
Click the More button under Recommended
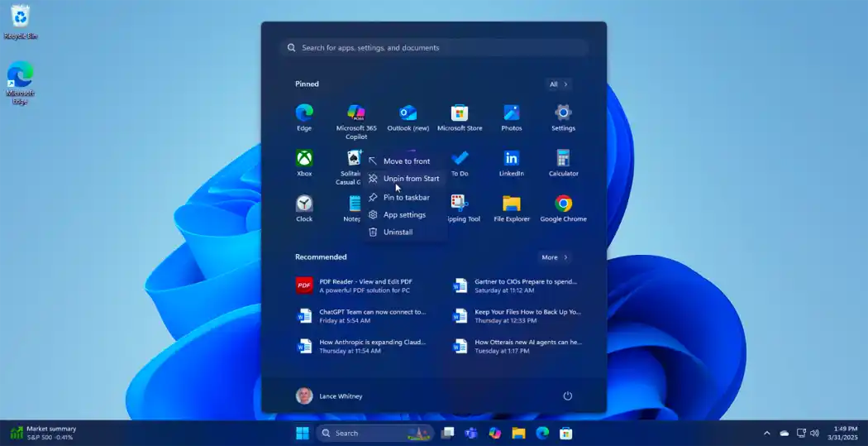[x=555, y=257]
